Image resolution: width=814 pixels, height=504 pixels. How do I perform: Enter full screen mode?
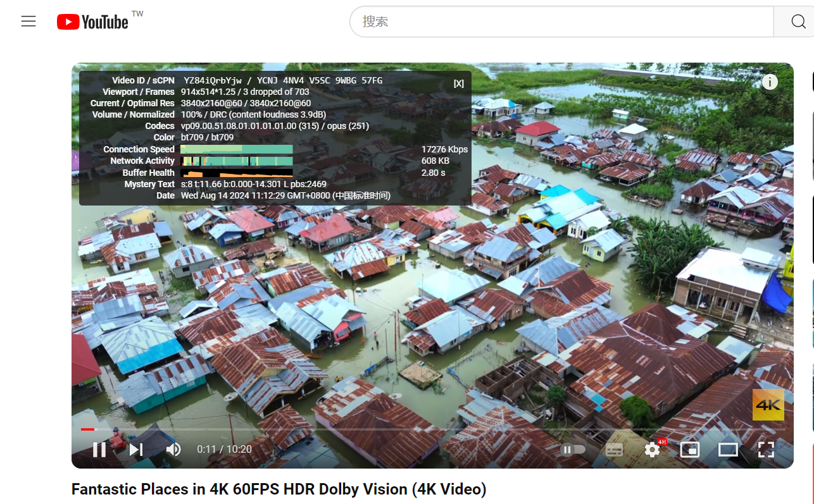pos(766,450)
